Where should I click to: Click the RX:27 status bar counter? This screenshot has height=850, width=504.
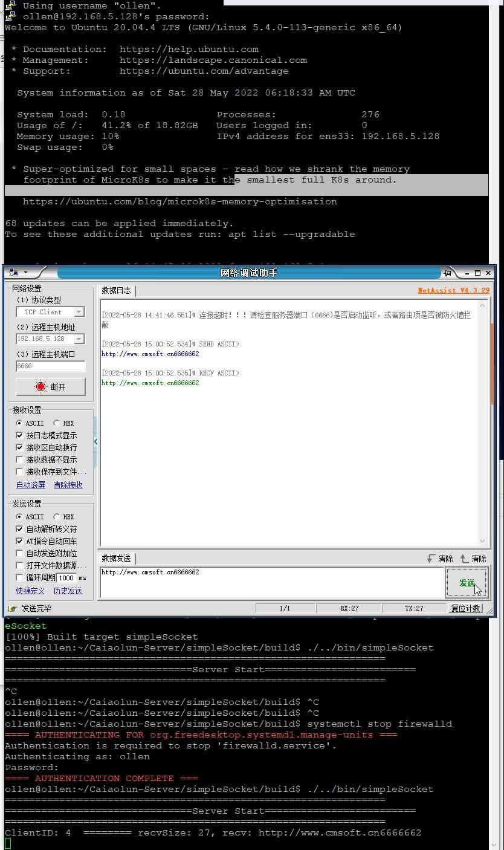(x=349, y=608)
